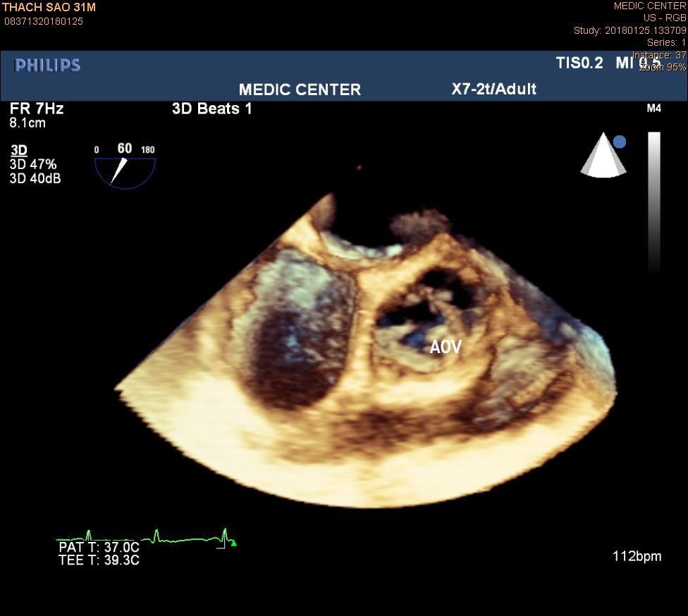The image size is (688, 616).
Task: Click the 3D orientation cone icon
Action: [x=603, y=156]
